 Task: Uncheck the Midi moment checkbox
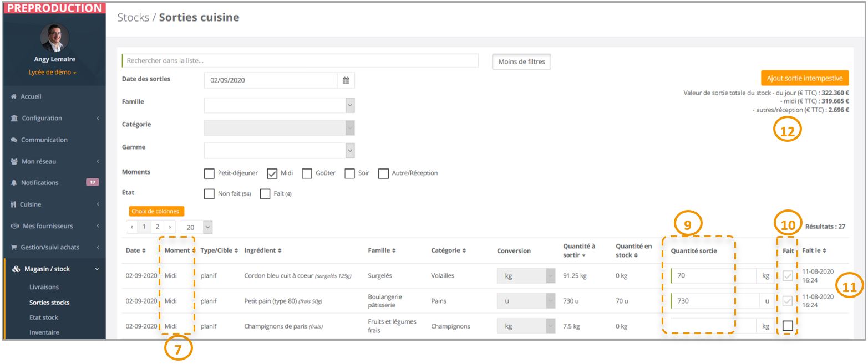click(272, 173)
